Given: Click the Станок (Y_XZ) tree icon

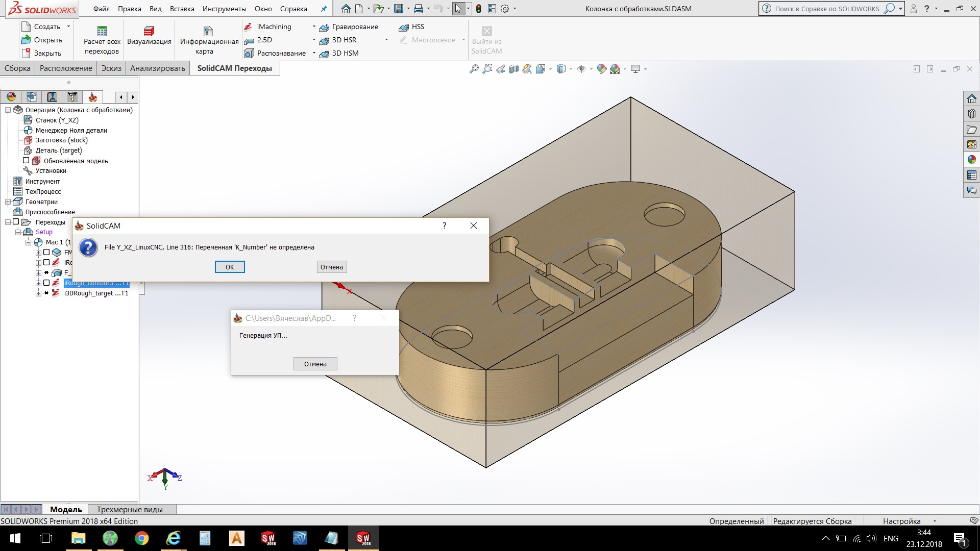Looking at the screenshot, I should [28, 120].
